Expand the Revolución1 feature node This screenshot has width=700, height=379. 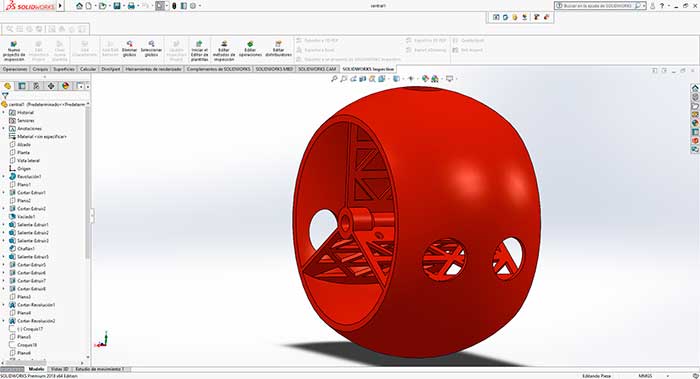pyautogui.click(x=4, y=177)
